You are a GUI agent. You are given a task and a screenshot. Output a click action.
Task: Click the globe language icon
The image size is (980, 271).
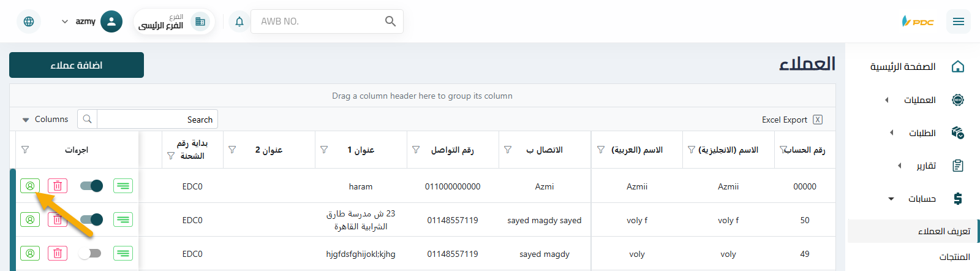(29, 21)
